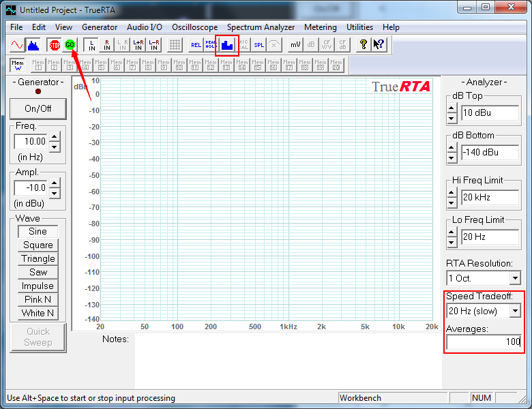Image resolution: width=532 pixels, height=409 pixels.
Task: Open the oscilloscope sine wave view icon
Action: [x=17, y=45]
